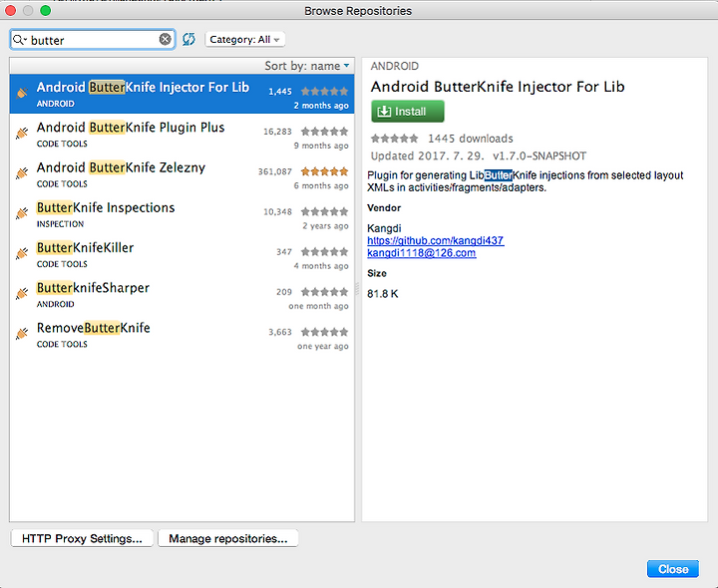Click the plug icon of ButterKnifeKiller

(22, 253)
